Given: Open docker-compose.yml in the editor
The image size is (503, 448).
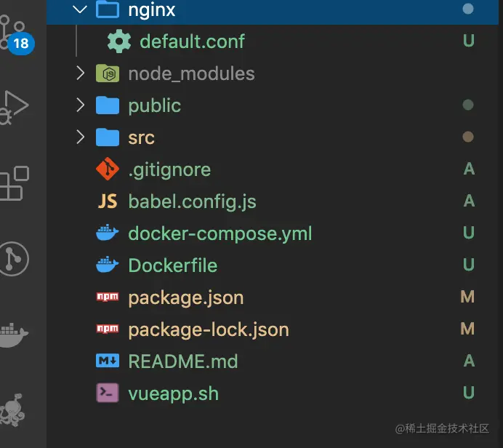Looking at the screenshot, I should click(x=220, y=233).
